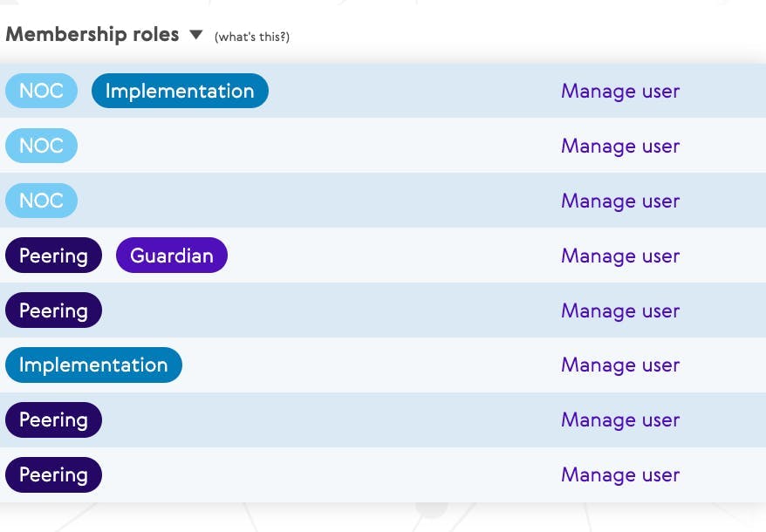The image size is (766, 532).
Task: Open Manage user in the seventh row
Action: tap(620, 420)
